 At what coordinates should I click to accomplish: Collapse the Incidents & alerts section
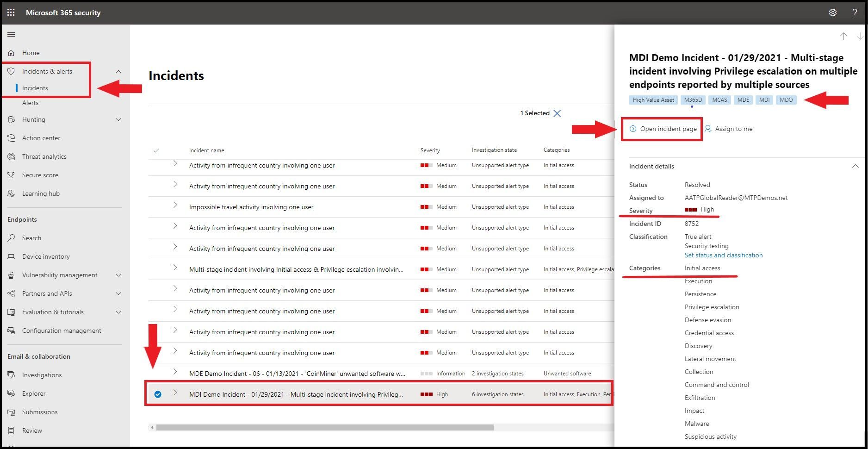(x=118, y=71)
